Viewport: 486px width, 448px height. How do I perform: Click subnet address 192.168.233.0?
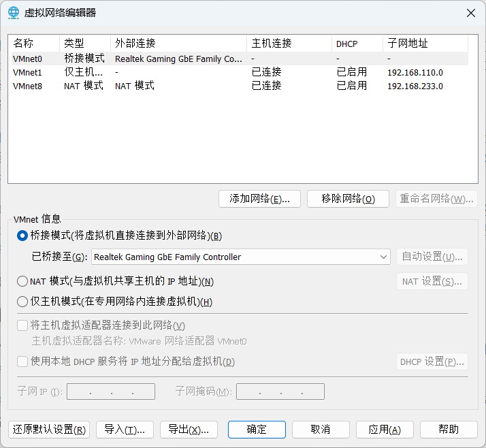(x=415, y=86)
